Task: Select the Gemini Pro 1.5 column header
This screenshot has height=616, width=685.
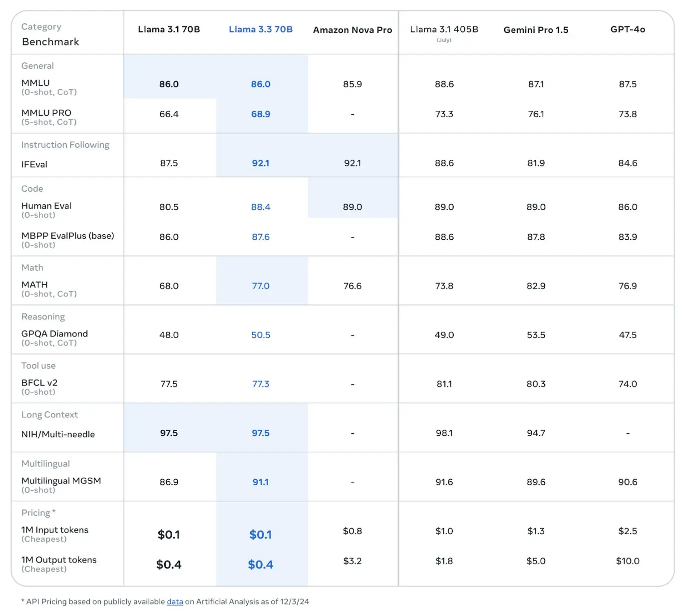Action: (536, 30)
